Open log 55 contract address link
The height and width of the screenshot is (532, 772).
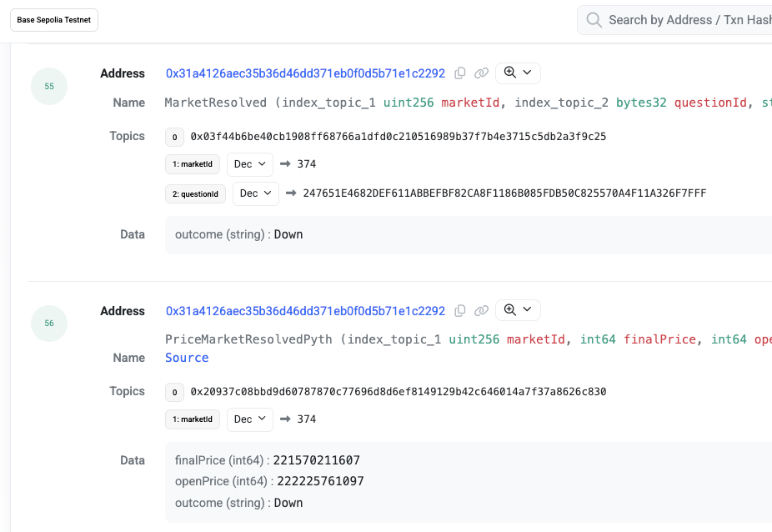tap(305, 73)
